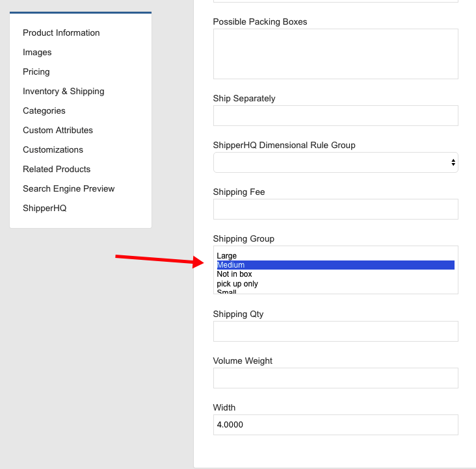Select ShipperHQ in the sidebar
Screen dimensions: 476x469
(x=45, y=209)
